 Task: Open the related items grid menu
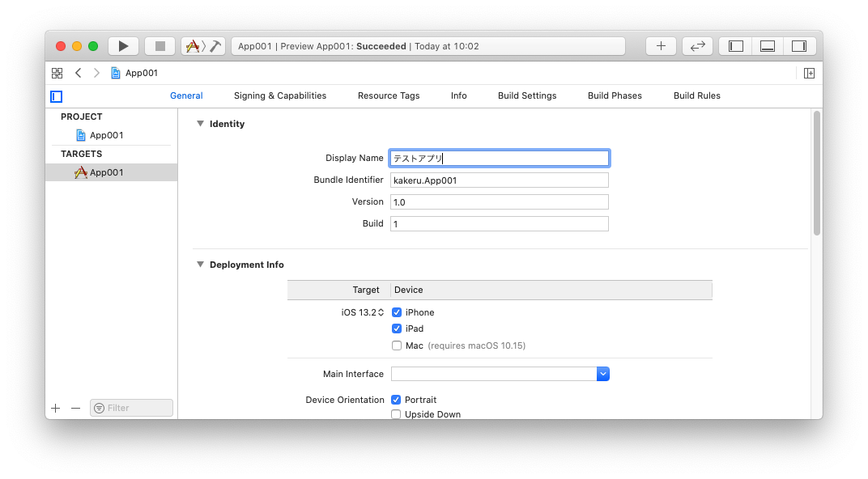click(57, 73)
